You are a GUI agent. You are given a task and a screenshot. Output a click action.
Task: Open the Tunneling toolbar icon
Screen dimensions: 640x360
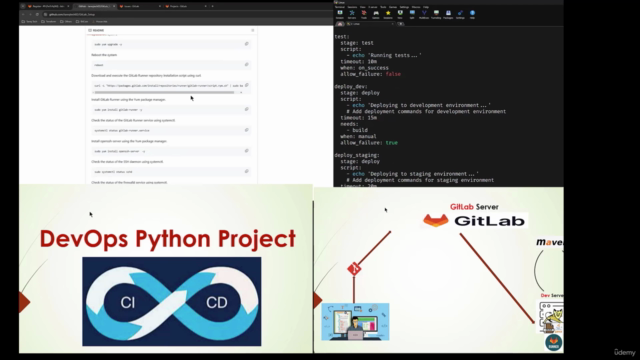(x=436, y=14)
